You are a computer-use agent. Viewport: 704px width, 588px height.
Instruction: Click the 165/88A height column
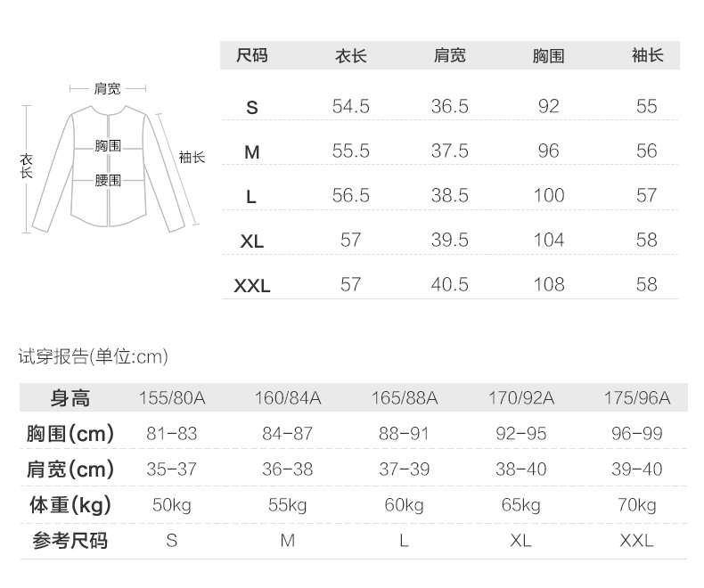[404, 398]
